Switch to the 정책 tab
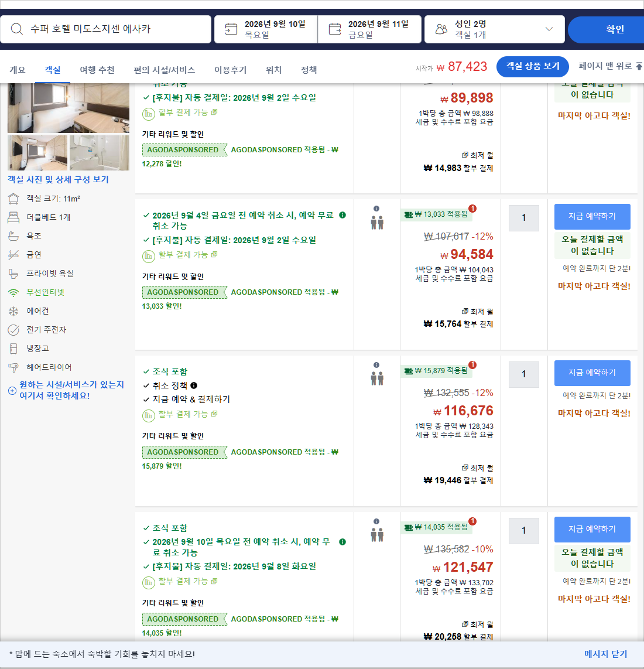This screenshot has width=644, height=669. (309, 70)
